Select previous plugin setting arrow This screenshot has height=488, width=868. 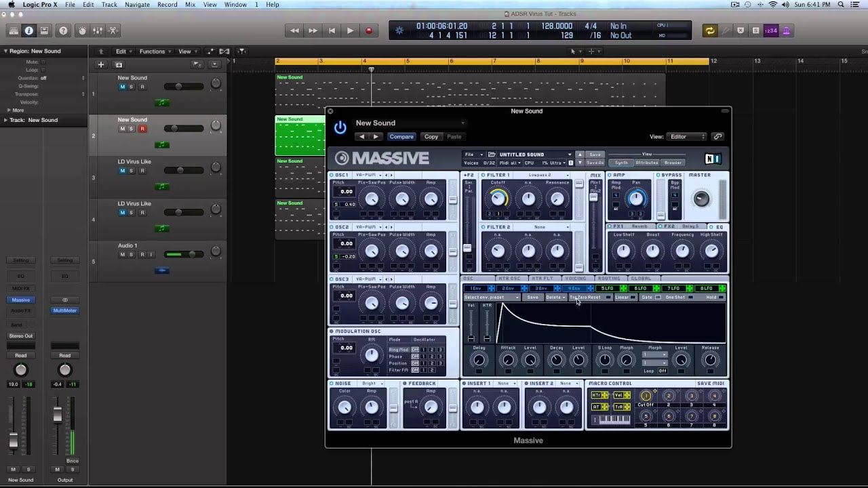click(362, 136)
